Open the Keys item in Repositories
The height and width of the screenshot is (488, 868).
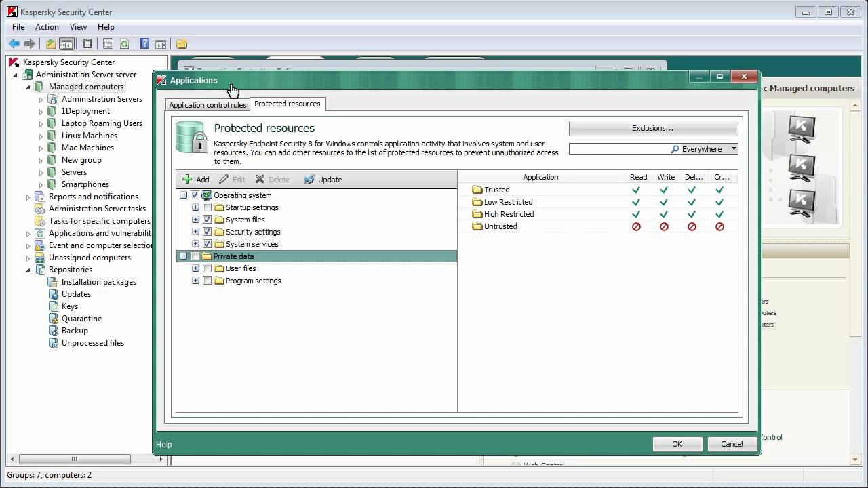[x=69, y=306]
